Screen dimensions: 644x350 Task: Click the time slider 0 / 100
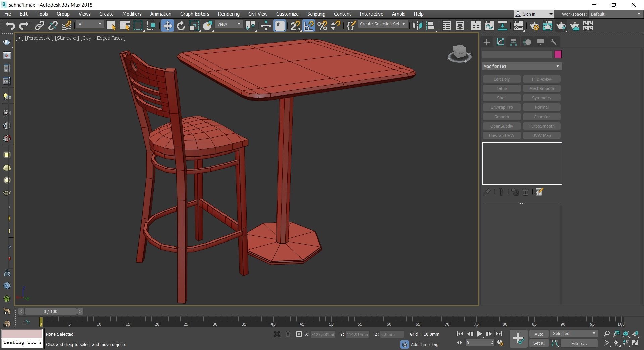[50, 311]
